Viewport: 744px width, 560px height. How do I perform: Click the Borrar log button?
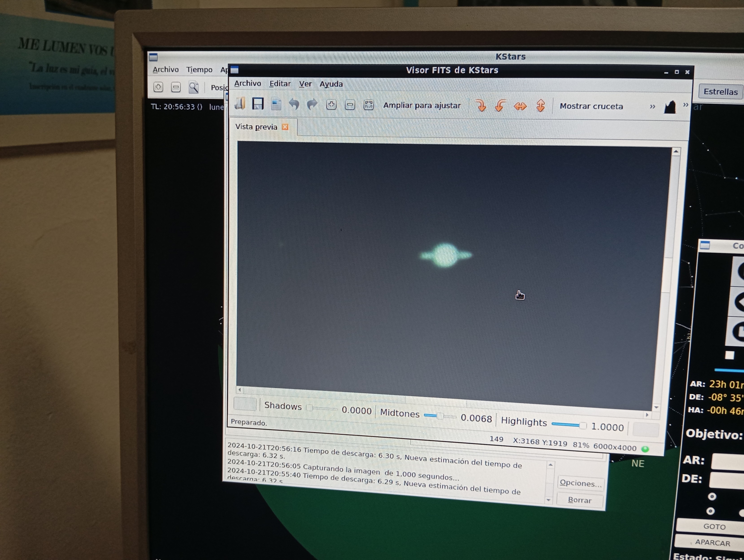579,500
